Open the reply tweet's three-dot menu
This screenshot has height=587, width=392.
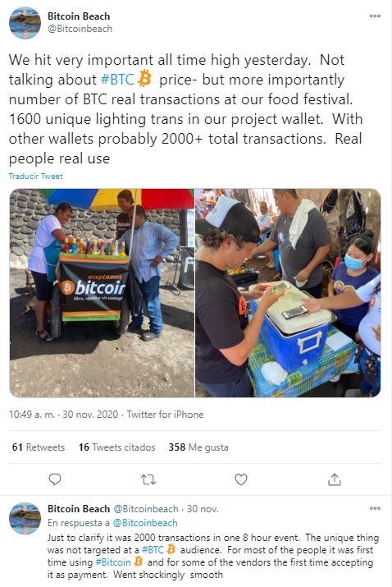tap(375, 508)
